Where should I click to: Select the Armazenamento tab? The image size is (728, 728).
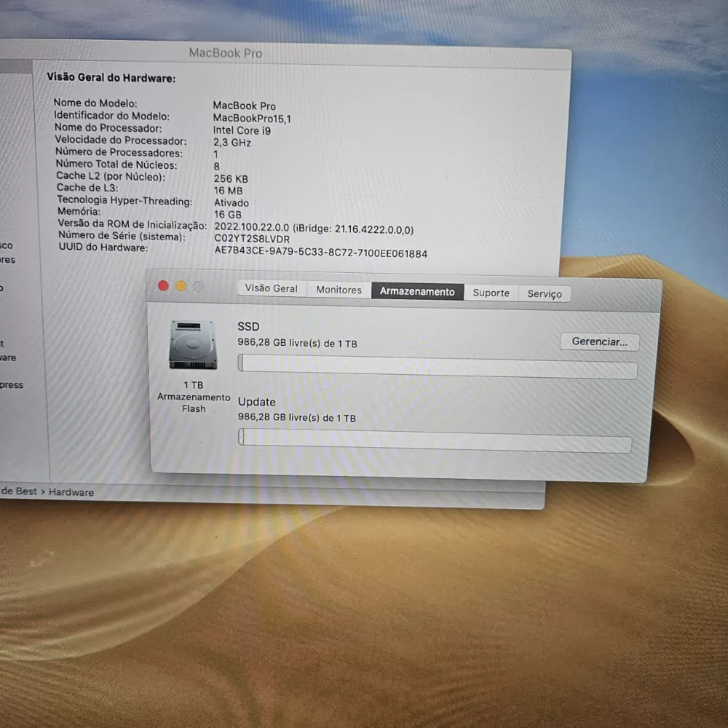pos(417,292)
